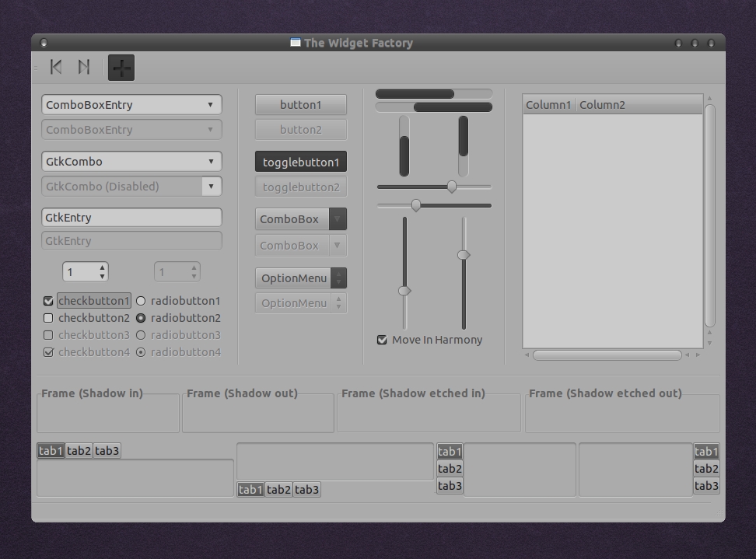
Task: Select tab3 in the left-tabs notebook
Action: [x=450, y=486]
